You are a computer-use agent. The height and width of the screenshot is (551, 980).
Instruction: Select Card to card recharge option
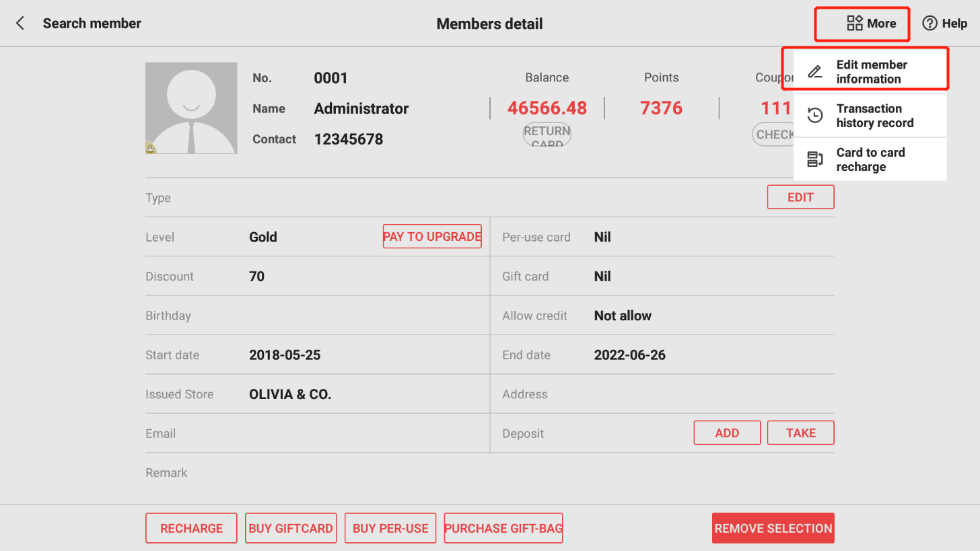point(870,159)
